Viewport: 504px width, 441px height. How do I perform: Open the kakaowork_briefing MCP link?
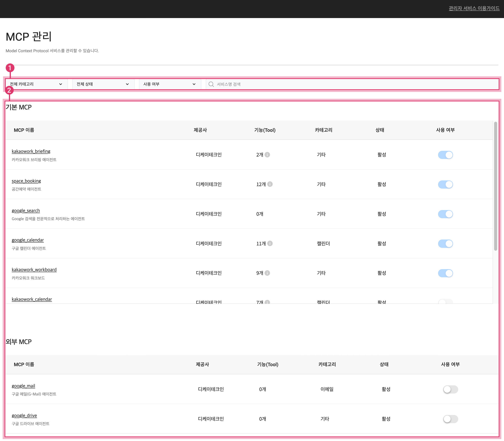point(31,151)
